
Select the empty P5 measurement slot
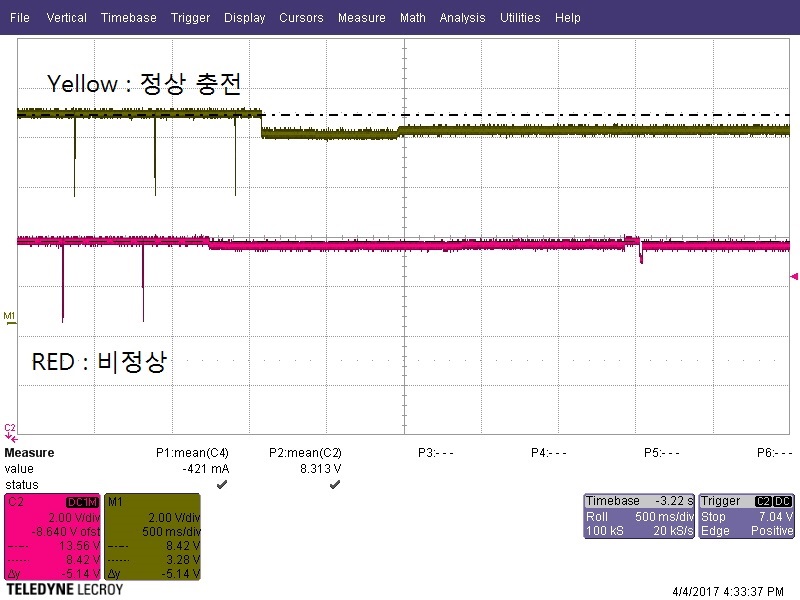pos(661,453)
